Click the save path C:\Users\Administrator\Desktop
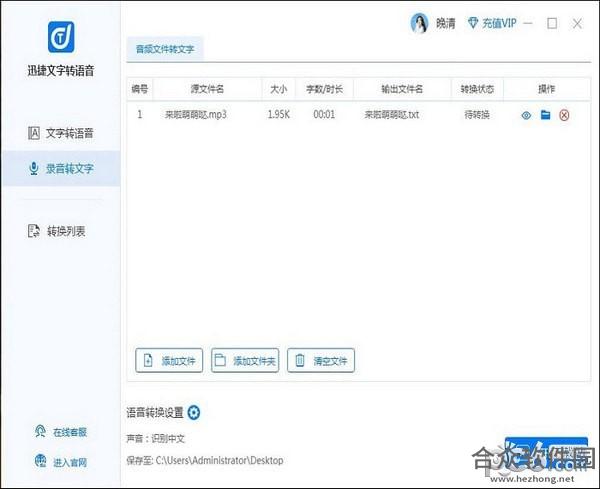Image resolution: width=600 pixels, height=489 pixels. [x=219, y=460]
